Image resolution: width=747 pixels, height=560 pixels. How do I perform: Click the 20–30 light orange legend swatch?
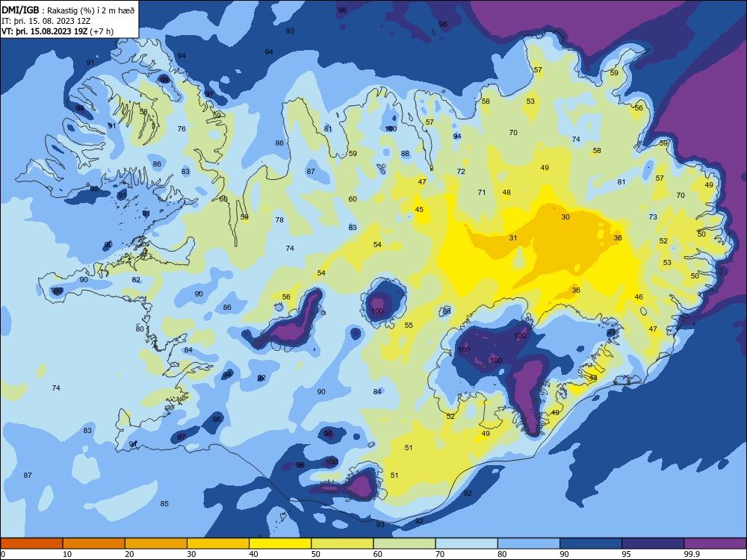coord(156,544)
